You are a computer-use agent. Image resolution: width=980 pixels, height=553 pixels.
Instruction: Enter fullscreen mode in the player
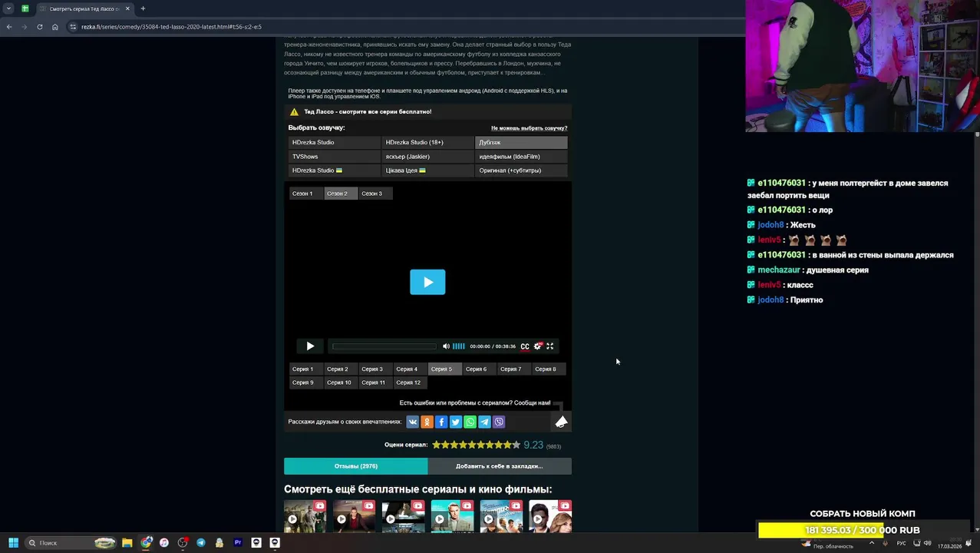pyautogui.click(x=549, y=346)
